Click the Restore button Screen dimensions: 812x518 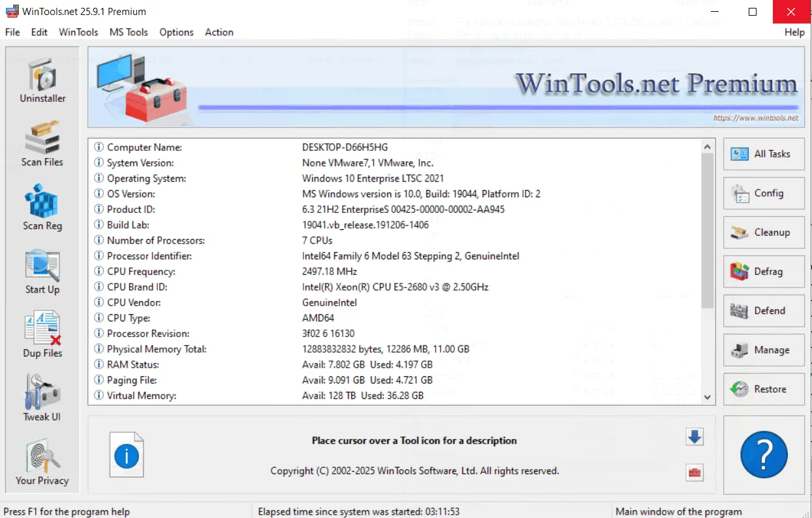764,389
